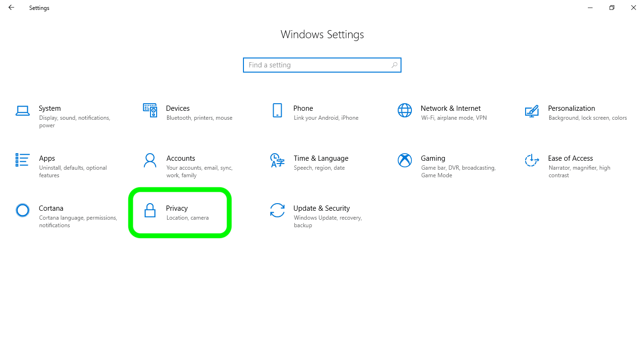Viewport: 644px width, 346px height.
Task: Open System settings laptop icon
Action: pos(23,111)
